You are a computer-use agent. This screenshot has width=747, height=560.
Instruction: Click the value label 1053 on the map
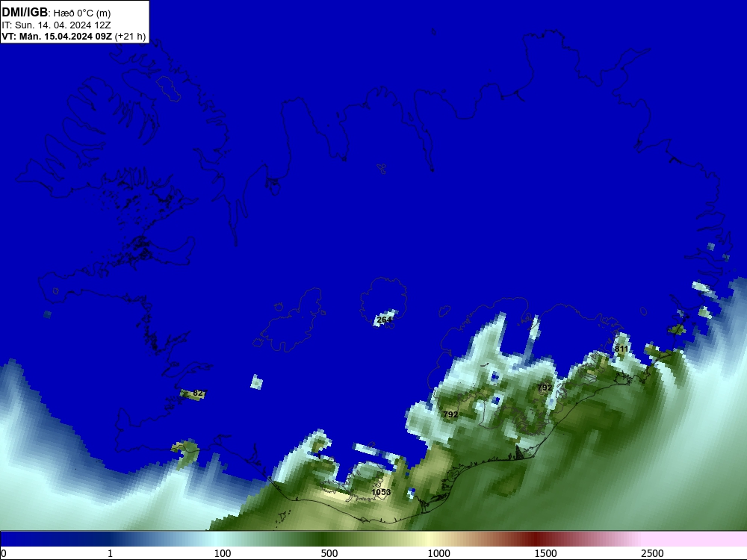click(381, 492)
